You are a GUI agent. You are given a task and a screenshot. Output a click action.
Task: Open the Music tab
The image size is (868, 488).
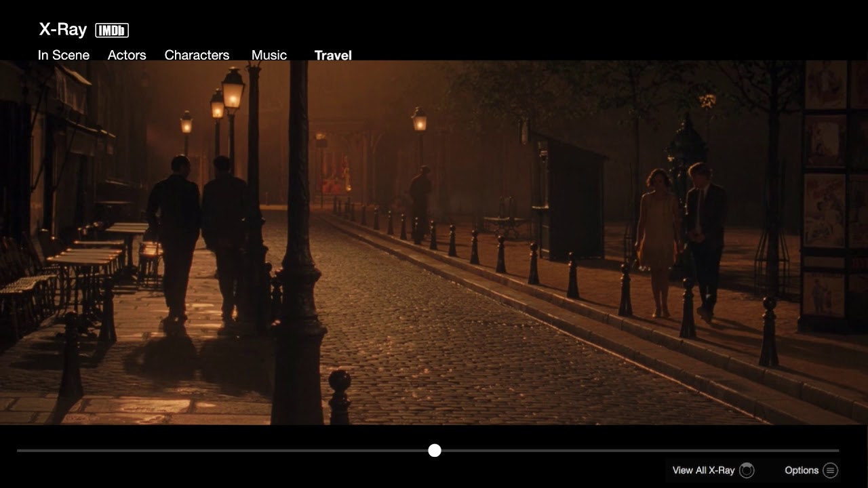269,55
